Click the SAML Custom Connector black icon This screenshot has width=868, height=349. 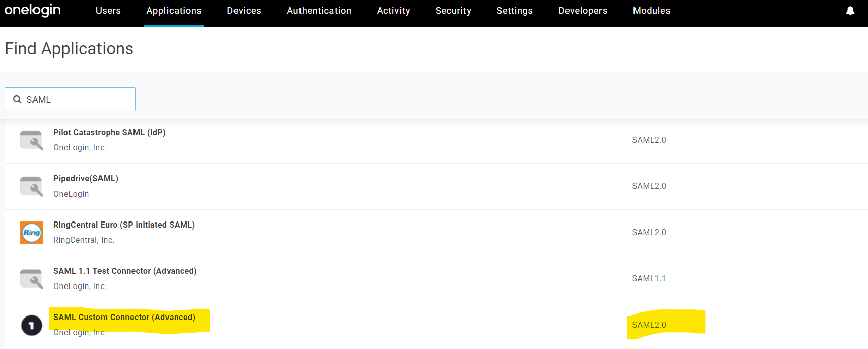tap(31, 325)
